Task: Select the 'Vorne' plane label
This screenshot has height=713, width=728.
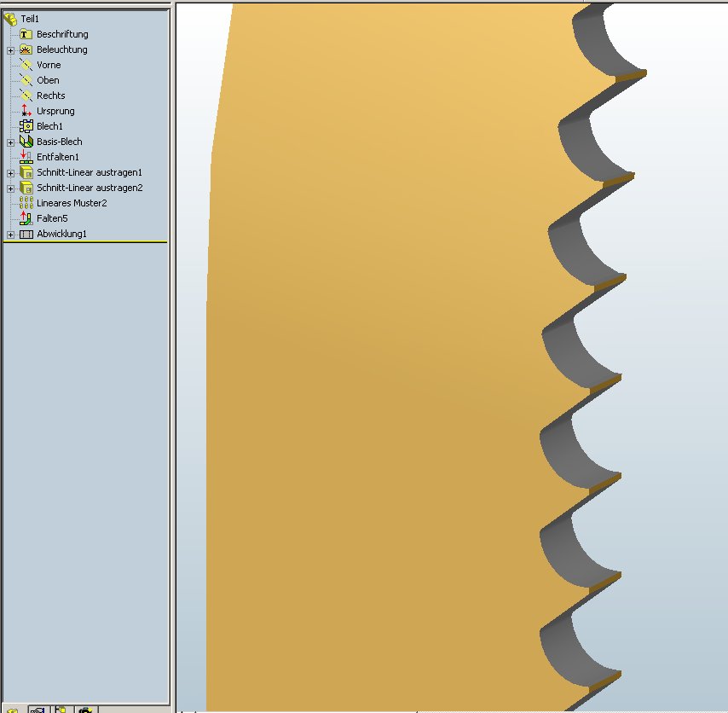Action: click(49, 65)
